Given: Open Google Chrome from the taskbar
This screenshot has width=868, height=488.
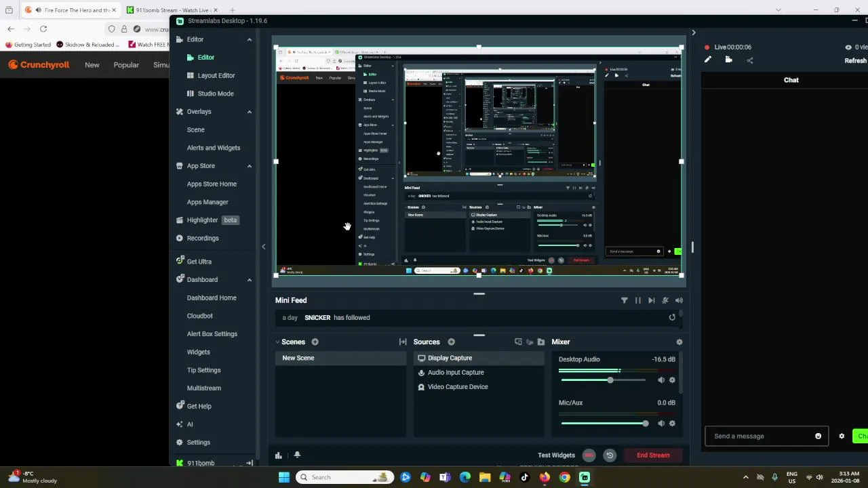Looking at the screenshot, I should (x=564, y=477).
